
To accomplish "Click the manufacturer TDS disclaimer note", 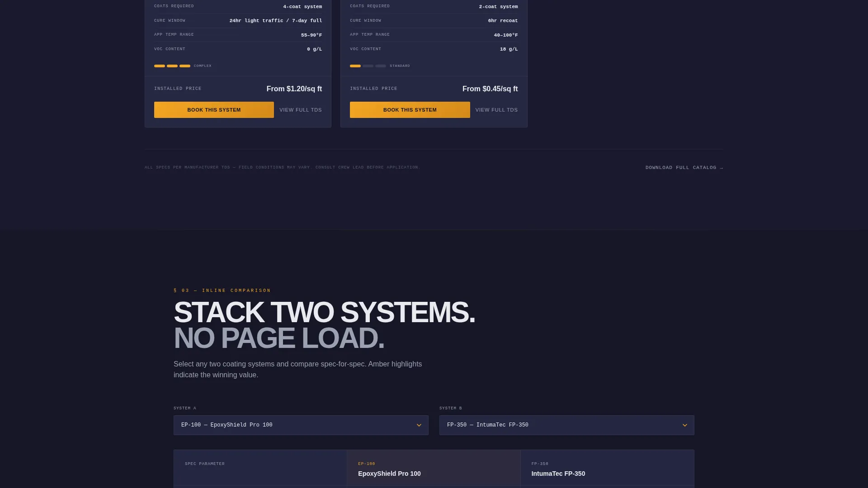I will tap(283, 168).
